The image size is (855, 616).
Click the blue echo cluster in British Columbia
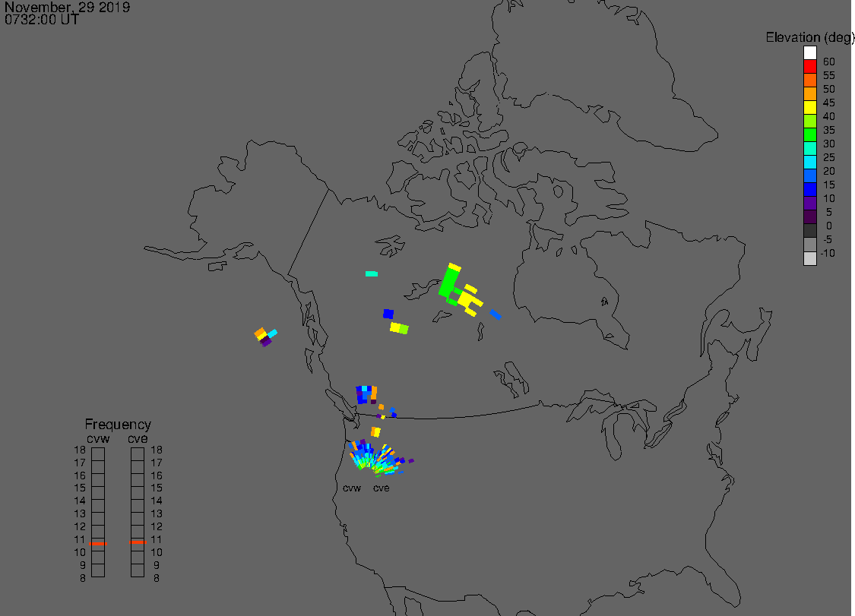pos(366,395)
